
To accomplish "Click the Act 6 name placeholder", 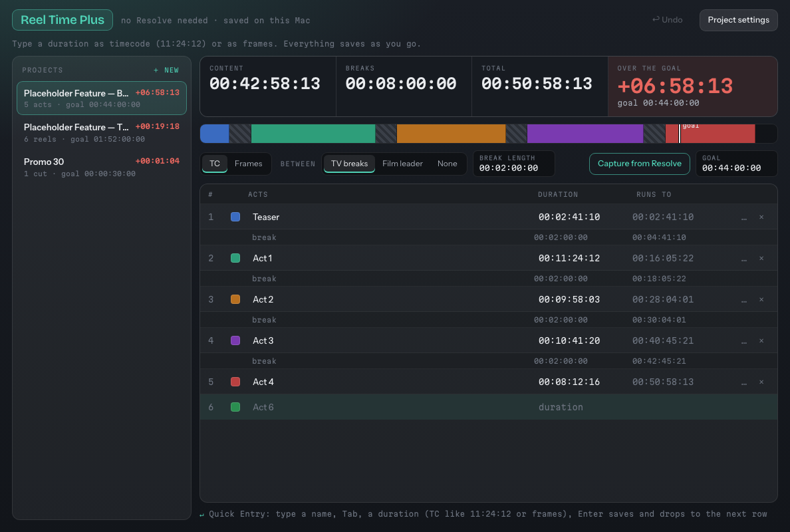I will pos(263,407).
